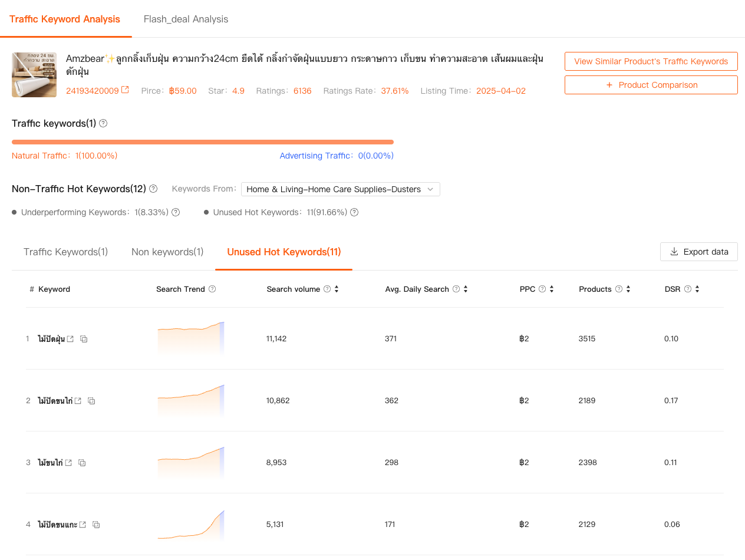Copy the keyword ไม้ขนไก่
745x560 pixels.
point(82,463)
